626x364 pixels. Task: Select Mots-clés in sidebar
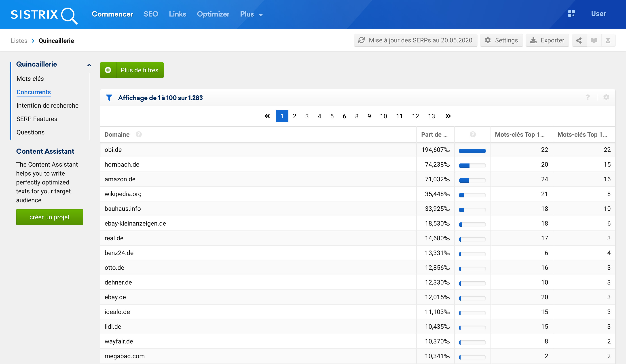30,79
